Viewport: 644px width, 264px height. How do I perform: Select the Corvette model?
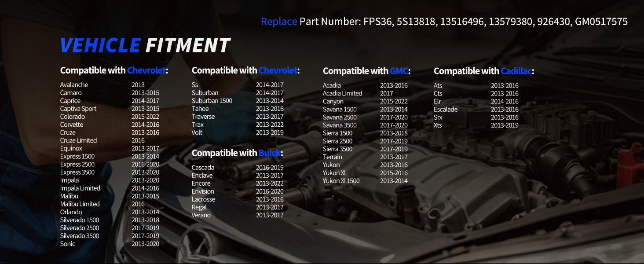[x=72, y=125]
